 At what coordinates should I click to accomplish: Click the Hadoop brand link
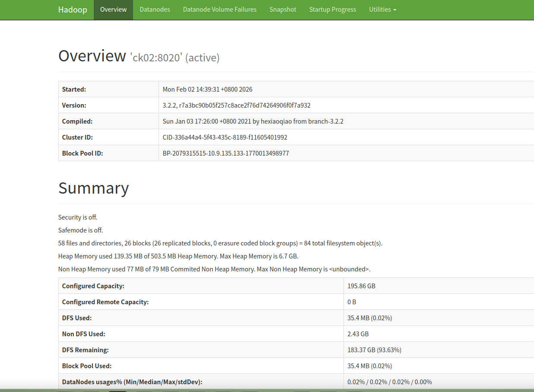[73, 10]
